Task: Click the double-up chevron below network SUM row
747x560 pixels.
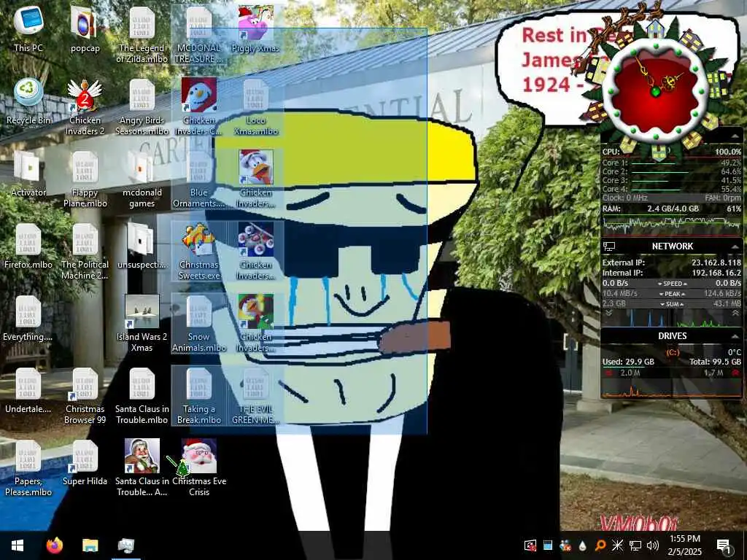Action: click(x=735, y=314)
